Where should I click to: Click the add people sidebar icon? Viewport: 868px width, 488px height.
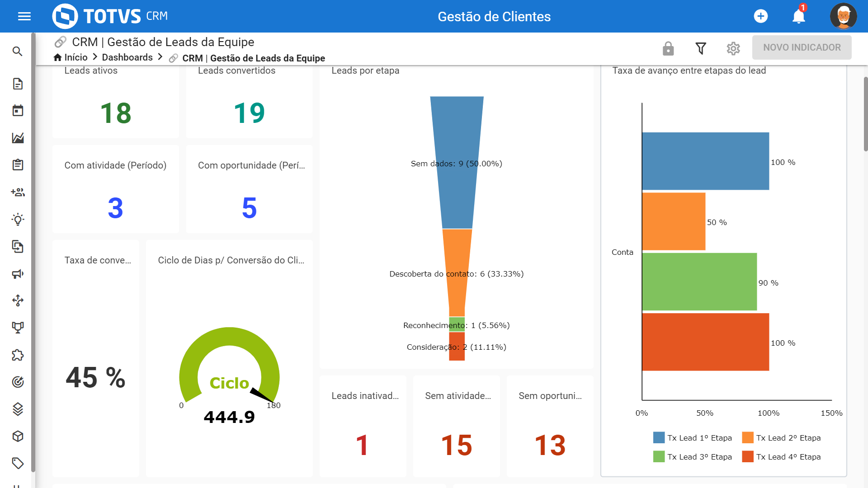pos(18,192)
